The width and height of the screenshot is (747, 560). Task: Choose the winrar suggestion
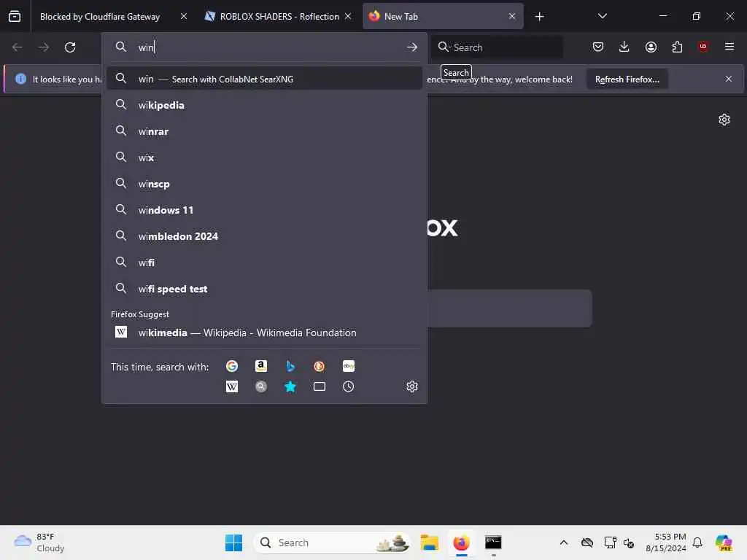tap(264, 131)
